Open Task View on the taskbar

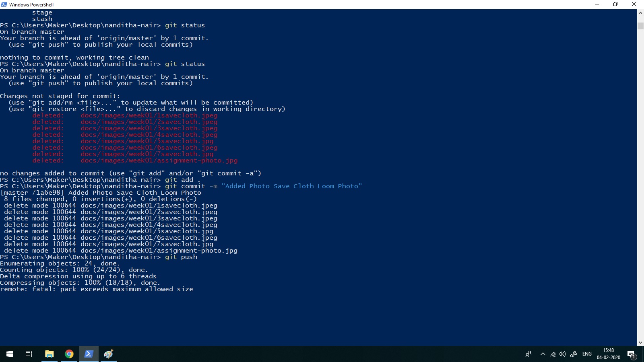[x=29, y=354]
